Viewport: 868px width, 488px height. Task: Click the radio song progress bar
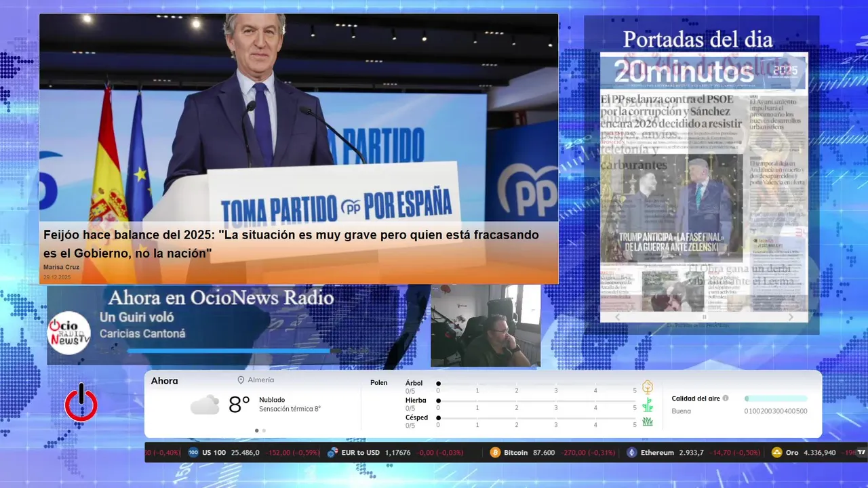tap(234, 351)
